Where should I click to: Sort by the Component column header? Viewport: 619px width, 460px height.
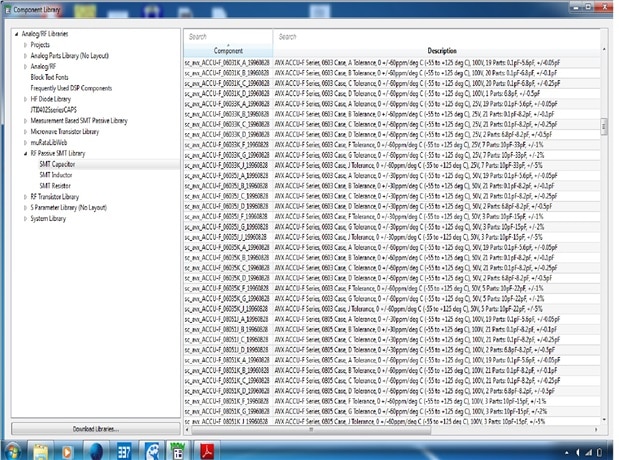click(228, 50)
